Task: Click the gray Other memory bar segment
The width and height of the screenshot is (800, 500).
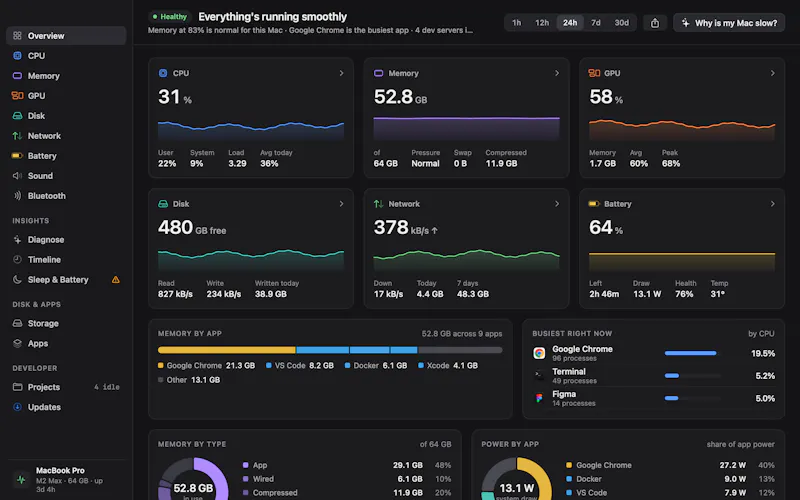Action: pyautogui.click(x=460, y=350)
